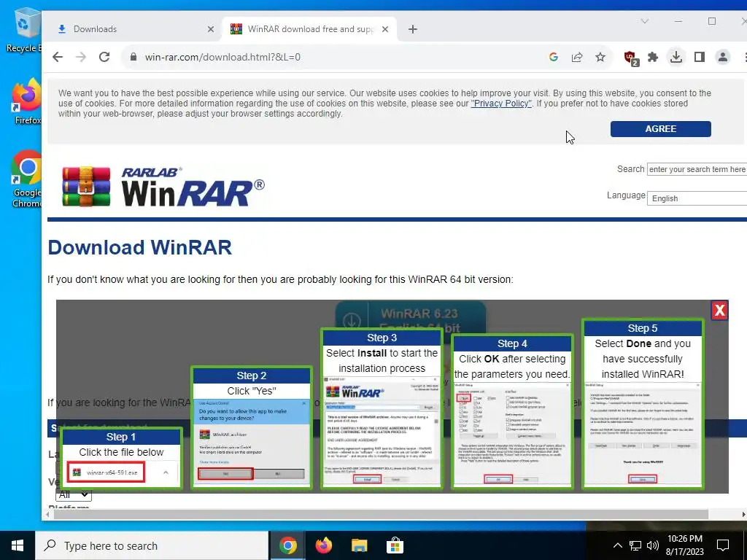Click the Step 2 UAC screenshot
The image size is (747, 560).
252,443
